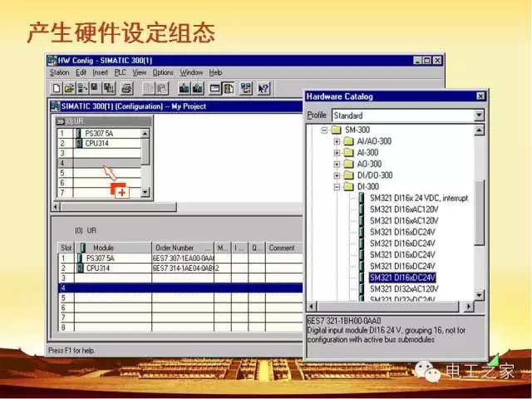Expand the DI/DO-300 folder

coord(337,176)
